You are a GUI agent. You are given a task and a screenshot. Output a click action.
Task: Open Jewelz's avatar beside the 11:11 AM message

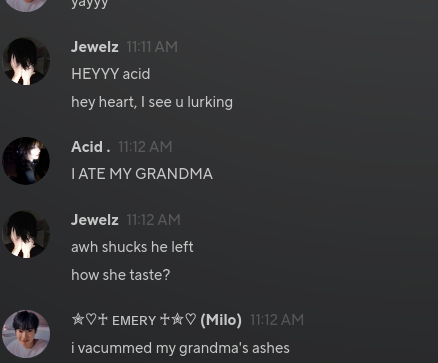click(26, 61)
